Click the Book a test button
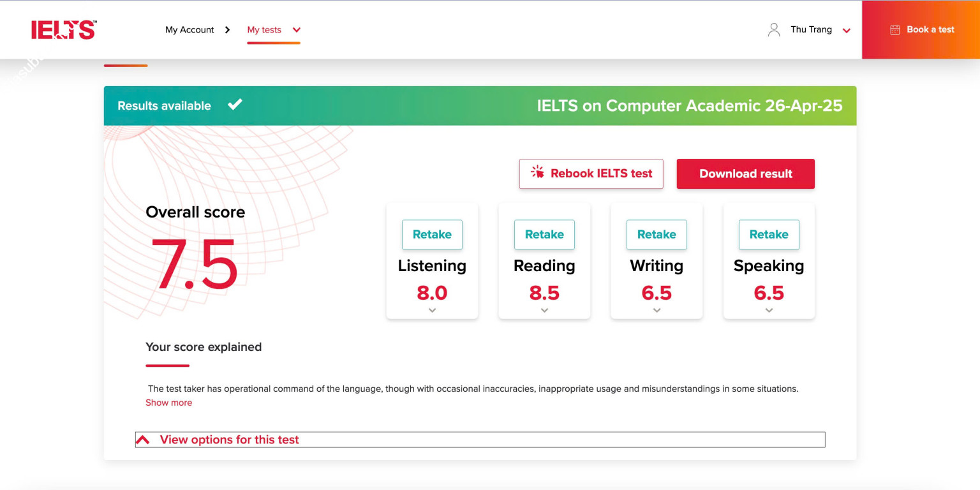The height and width of the screenshot is (490, 980). (x=921, y=29)
